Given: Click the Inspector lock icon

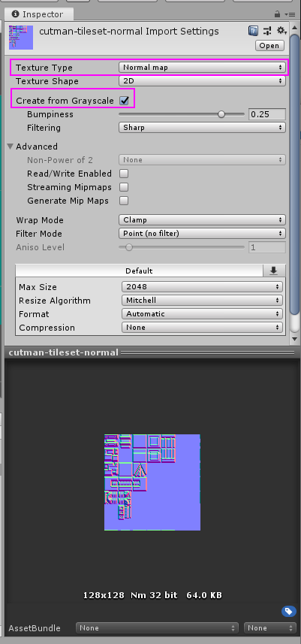Looking at the screenshot, I should coord(278,14).
